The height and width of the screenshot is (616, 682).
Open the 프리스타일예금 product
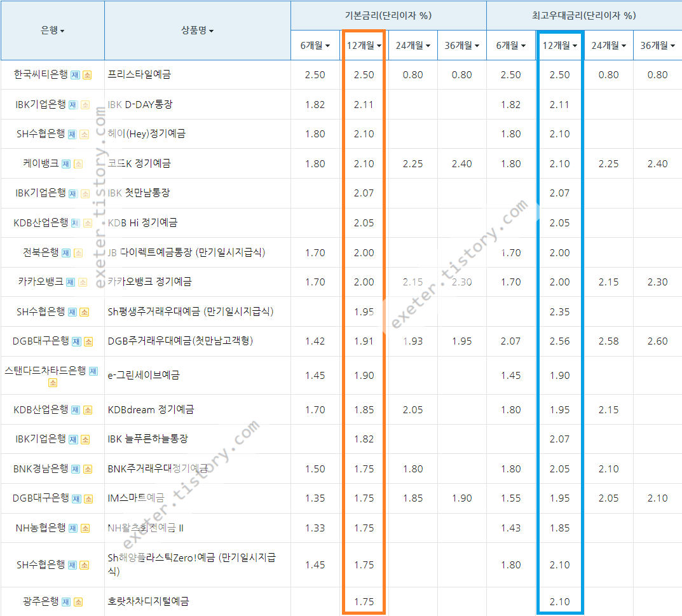point(139,74)
